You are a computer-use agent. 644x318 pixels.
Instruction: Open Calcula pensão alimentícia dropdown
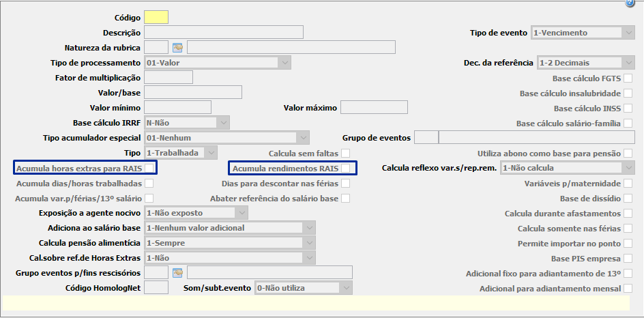click(x=230, y=243)
